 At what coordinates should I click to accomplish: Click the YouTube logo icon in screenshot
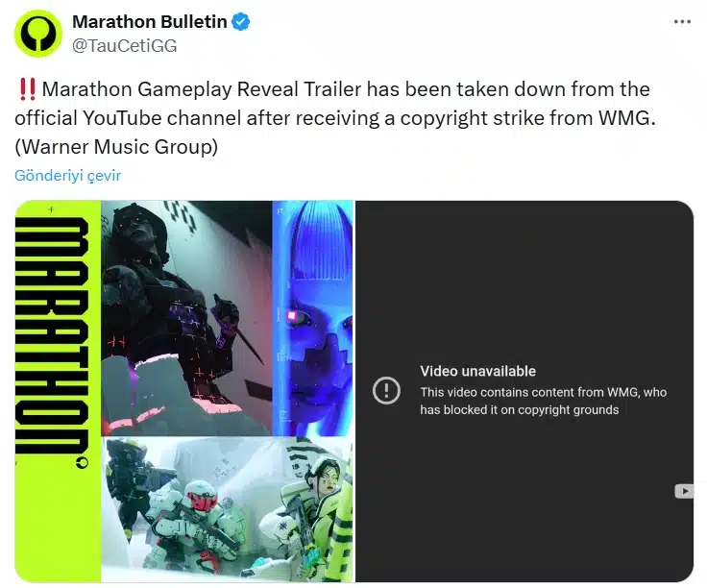point(684,491)
